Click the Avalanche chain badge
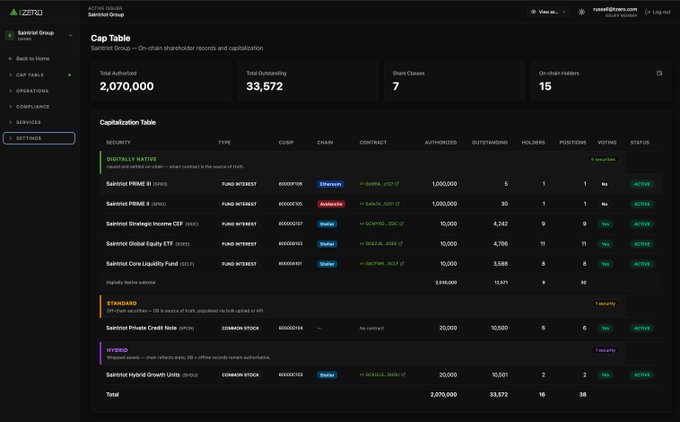The image size is (680, 422). click(x=331, y=204)
